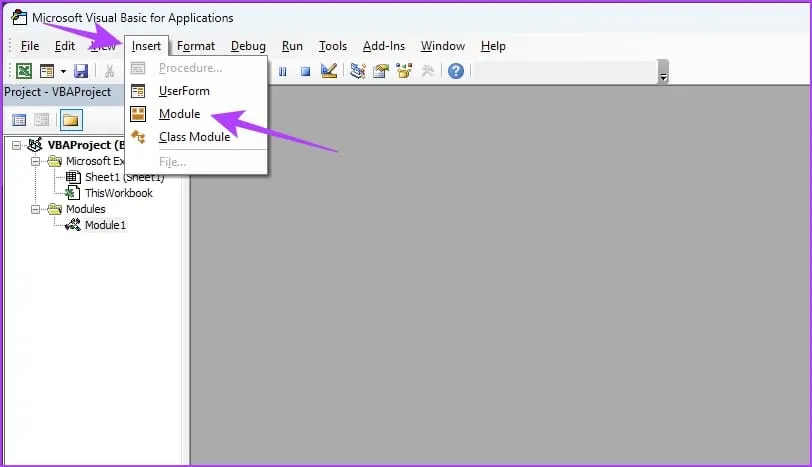Choose Class Module from the Insert menu

pyautogui.click(x=194, y=137)
